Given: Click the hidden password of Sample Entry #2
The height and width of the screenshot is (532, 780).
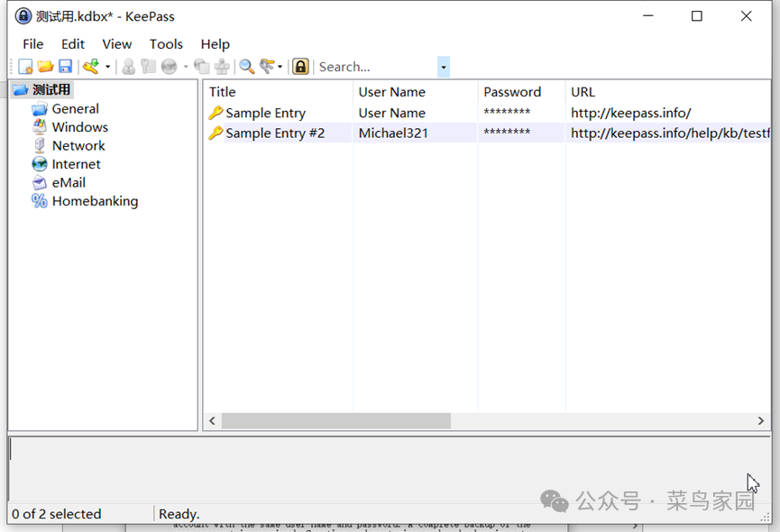Looking at the screenshot, I should 507,133.
